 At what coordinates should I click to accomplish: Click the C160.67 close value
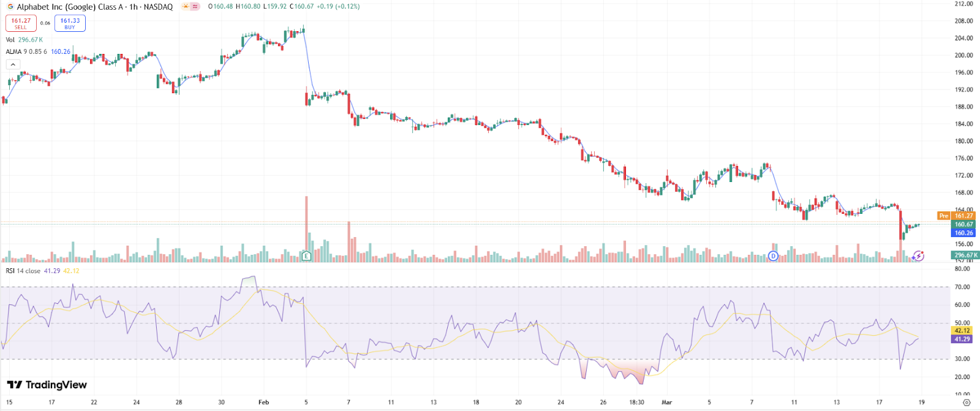(x=302, y=7)
